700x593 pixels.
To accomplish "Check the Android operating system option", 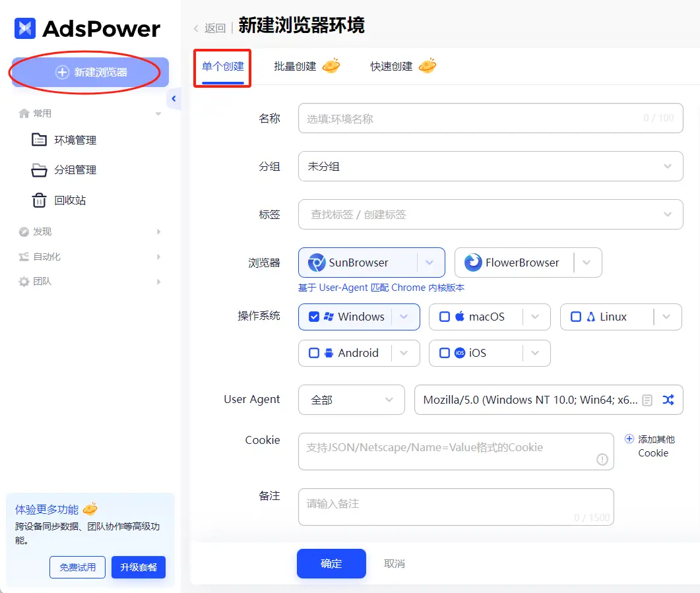I will (x=314, y=353).
